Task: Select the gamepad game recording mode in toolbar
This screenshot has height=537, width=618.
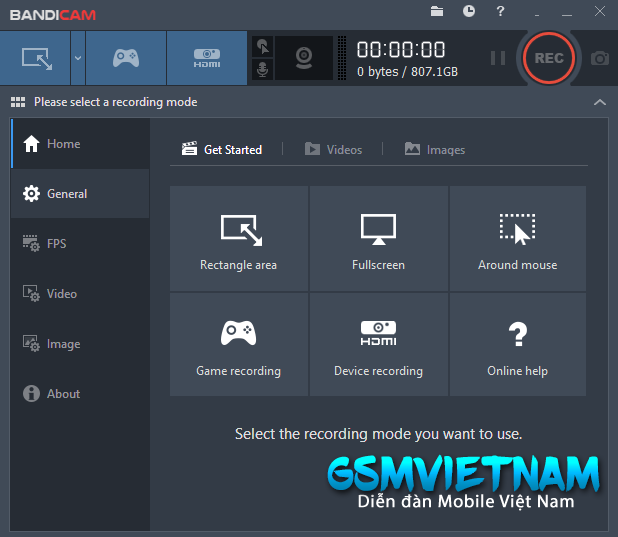Action: click(126, 58)
